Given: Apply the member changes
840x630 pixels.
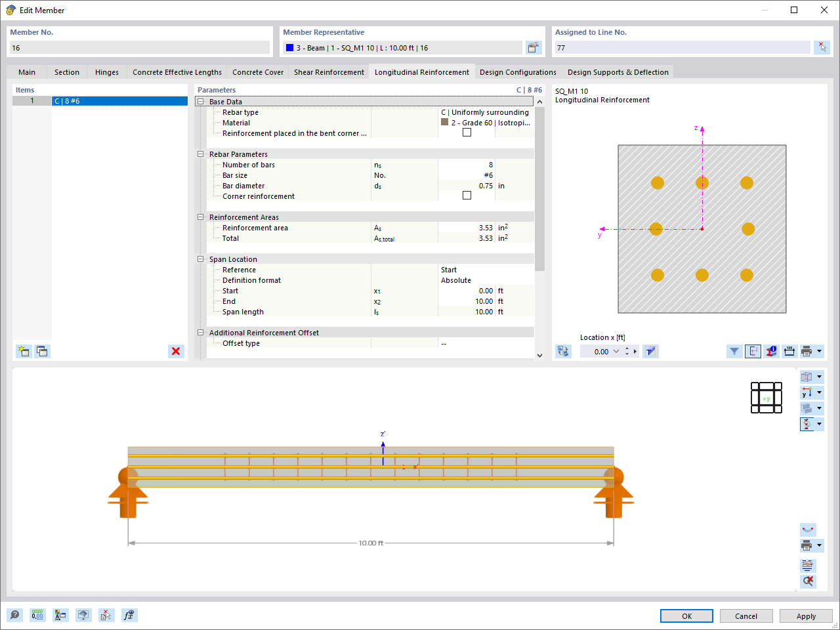Looking at the screenshot, I should (806, 616).
